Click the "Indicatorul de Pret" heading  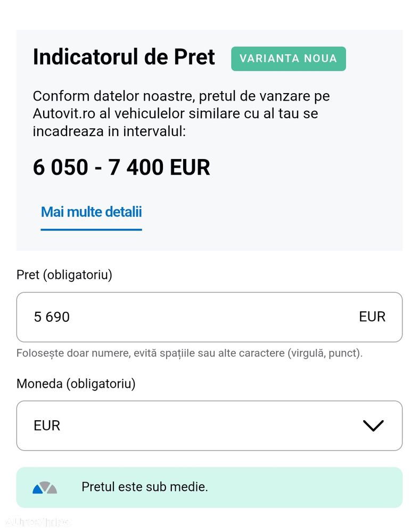coord(124,57)
